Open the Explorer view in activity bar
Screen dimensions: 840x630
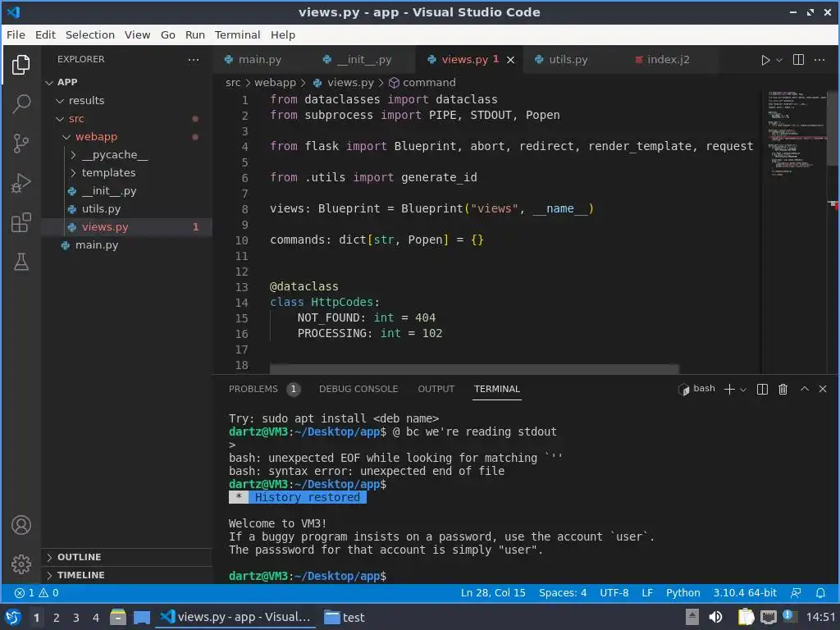[21, 65]
